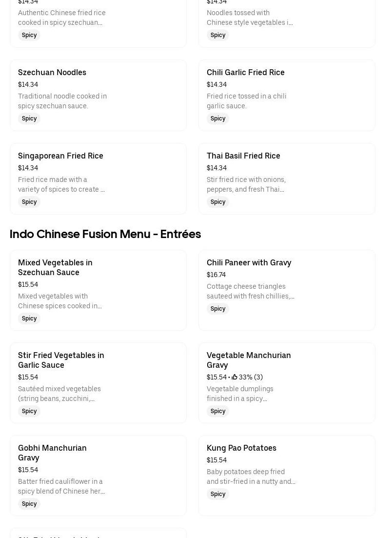The height and width of the screenshot is (538, 392).
Task: Click Spicy tag on Thai Basil Fried Rice
Action: pyautogui.click(x=218, y=202)
